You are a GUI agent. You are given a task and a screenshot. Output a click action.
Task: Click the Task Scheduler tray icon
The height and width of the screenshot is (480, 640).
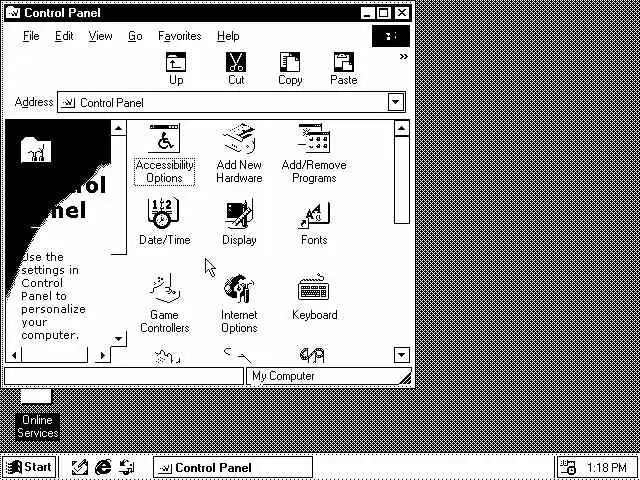point(568,467)
